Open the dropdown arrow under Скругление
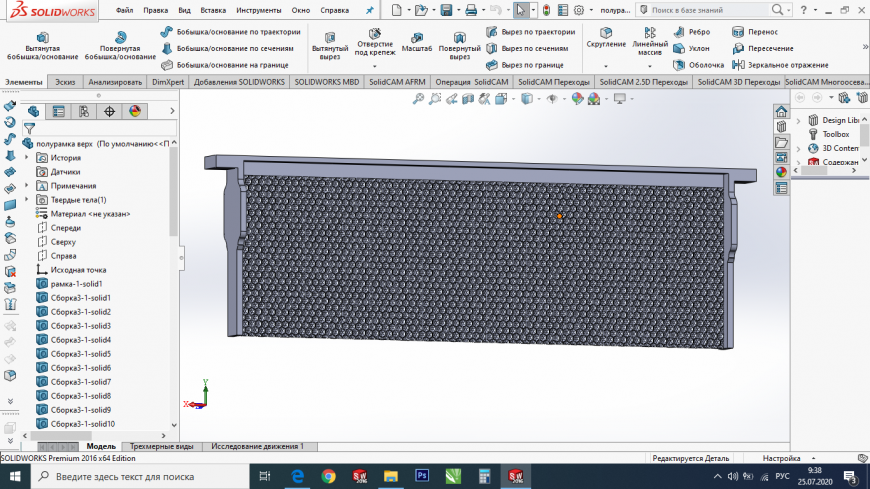 click(x=606, y=65)
